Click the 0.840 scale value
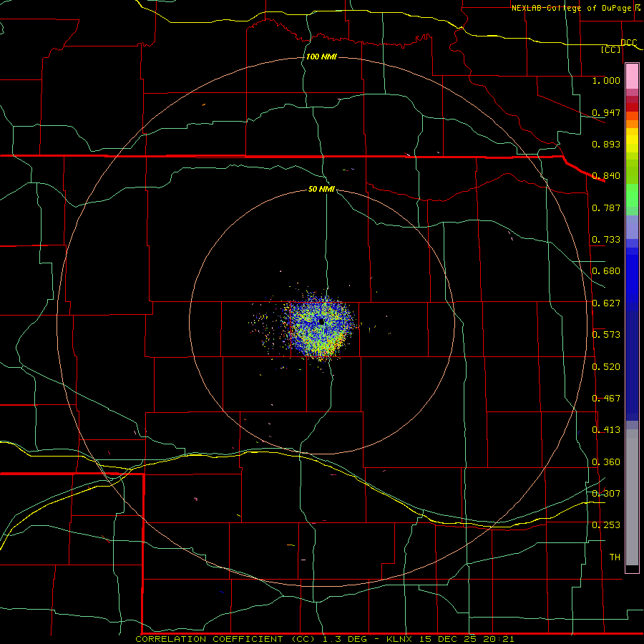Viewport: 644px width, 644px height. [606, 176]
